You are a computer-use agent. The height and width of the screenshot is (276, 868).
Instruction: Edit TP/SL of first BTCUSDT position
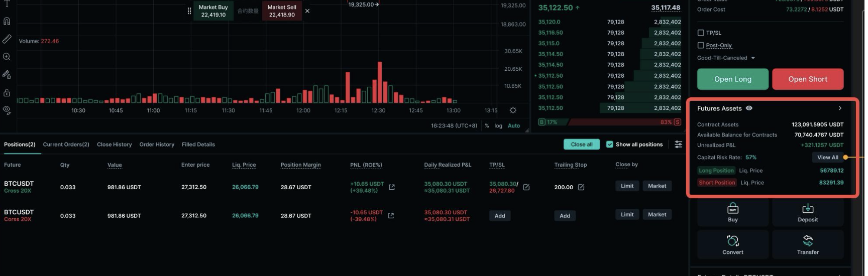[526, 187]
